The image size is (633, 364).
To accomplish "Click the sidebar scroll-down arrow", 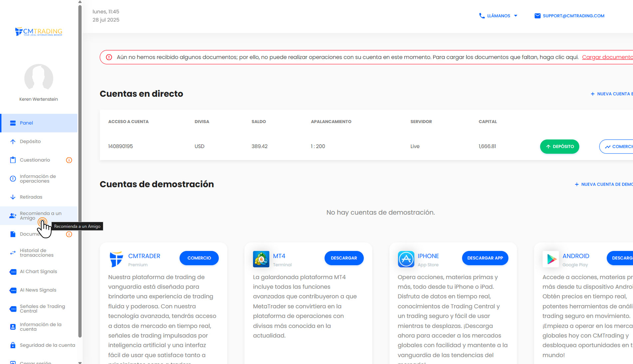I will click(80, 362).
